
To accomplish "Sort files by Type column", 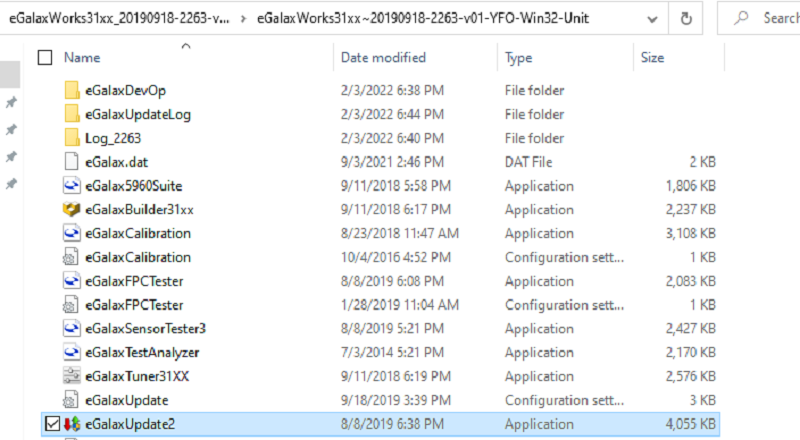I will (x=518, y=58).
